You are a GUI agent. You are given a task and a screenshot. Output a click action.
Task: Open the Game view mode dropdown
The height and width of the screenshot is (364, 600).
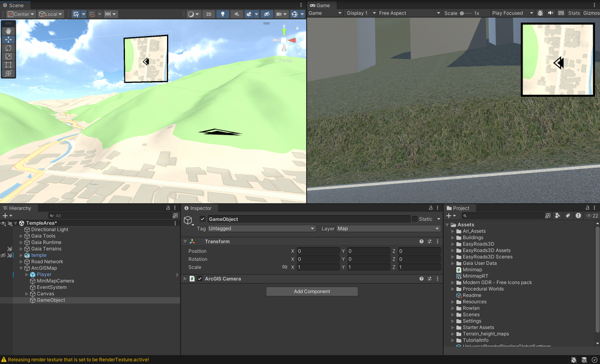tap(325, 13)
